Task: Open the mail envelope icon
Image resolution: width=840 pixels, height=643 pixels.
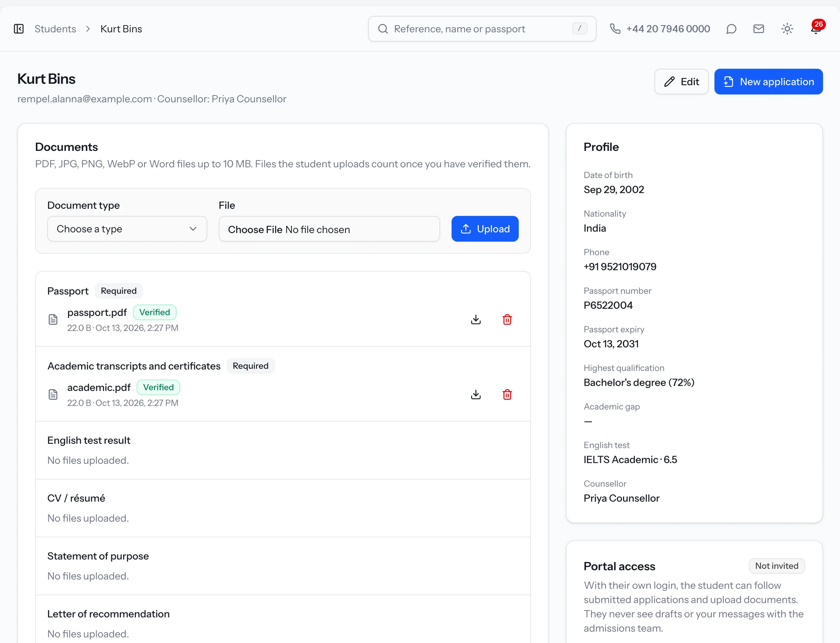Action: click(x=758, y=29)
